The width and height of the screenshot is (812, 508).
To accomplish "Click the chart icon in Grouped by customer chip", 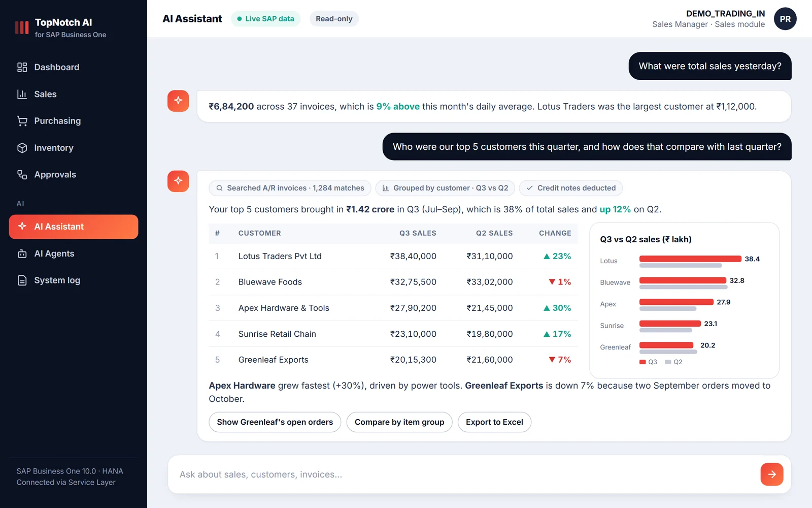I will [x=386, y=188].
